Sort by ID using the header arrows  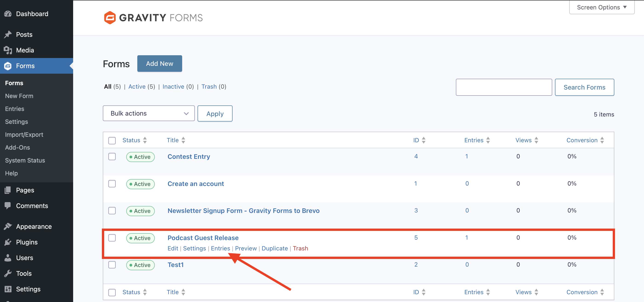tap(423, 140)
